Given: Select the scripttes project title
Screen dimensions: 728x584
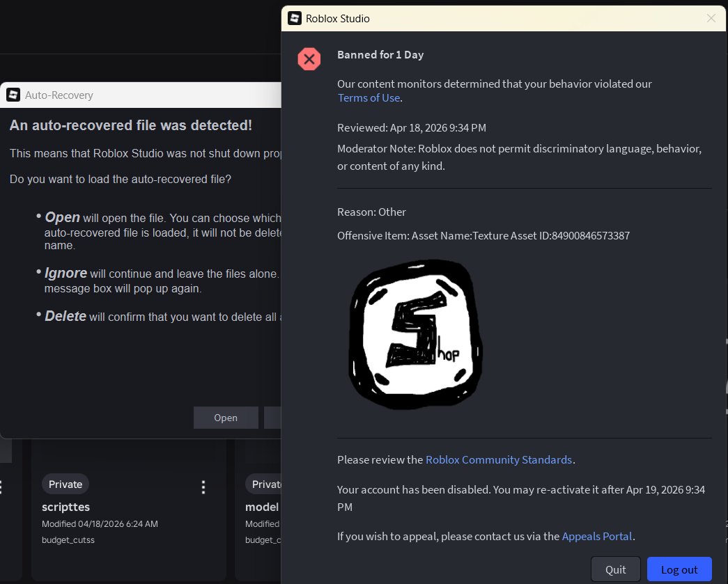Looking at the screenshot, I should click(66, 507).
